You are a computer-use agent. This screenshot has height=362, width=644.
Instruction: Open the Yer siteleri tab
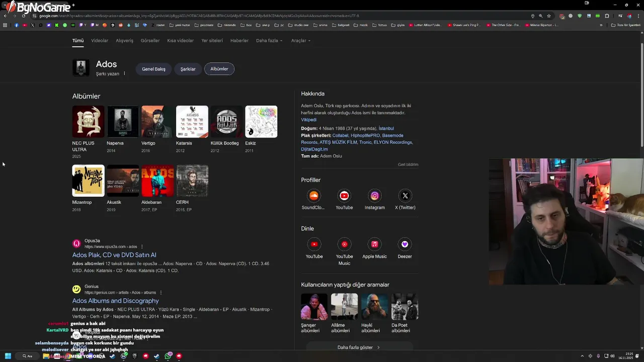[x=212, y=41]
